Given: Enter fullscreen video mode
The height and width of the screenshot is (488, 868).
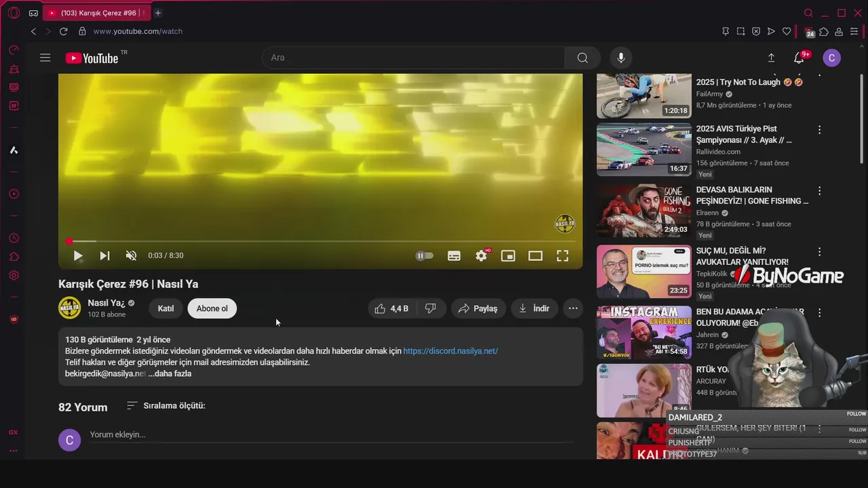Looking at the screenshot, I should (563, 256).
